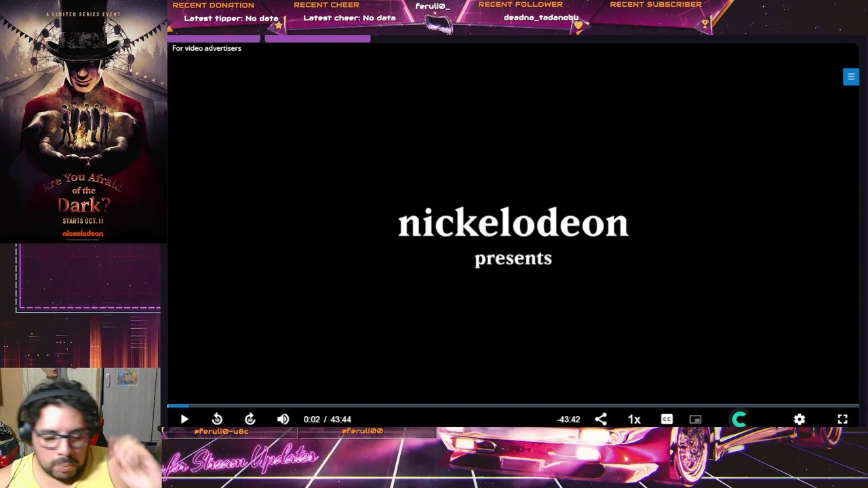Toggle closed captions (CC)
This screenshot has height=488, width=868.
667,420
